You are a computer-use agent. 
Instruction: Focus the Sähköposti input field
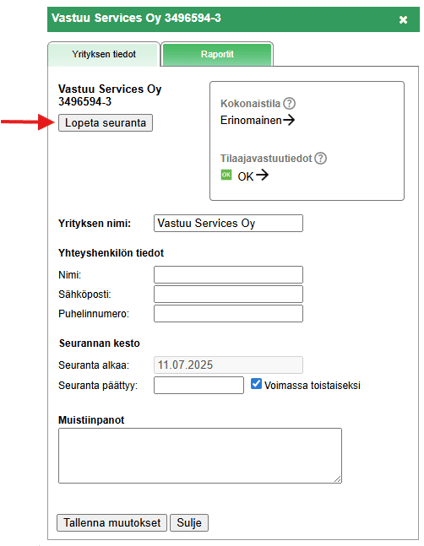pyautogui.click(x=228, y=294)
